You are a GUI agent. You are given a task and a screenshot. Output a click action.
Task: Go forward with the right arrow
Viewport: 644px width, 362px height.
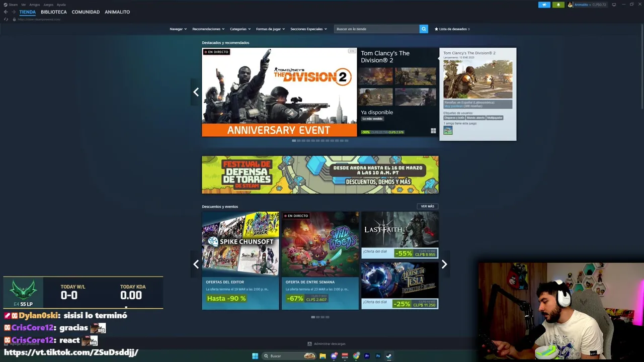pyautogui.click(x=14, y=12)
